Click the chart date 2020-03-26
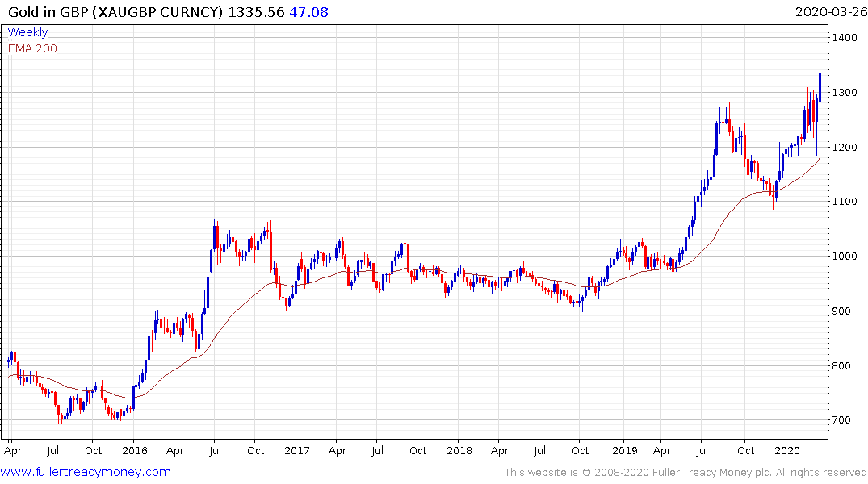868x484 pixels. tap(831, 12)
